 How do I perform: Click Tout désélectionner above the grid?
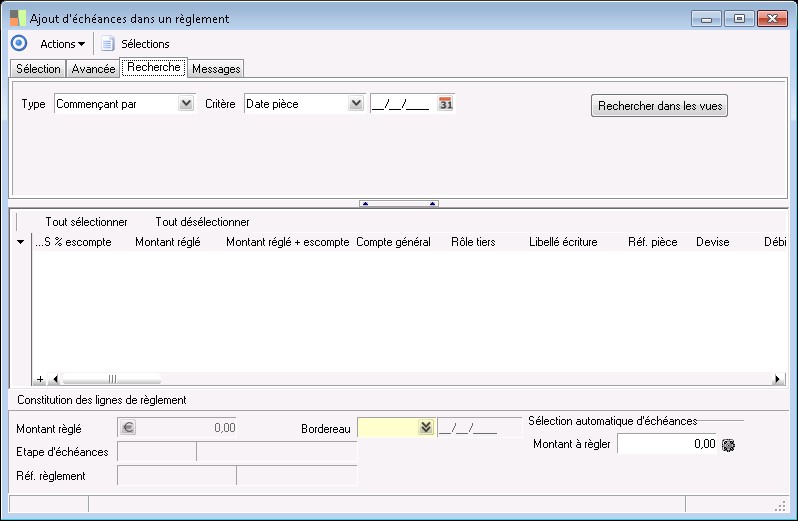pos(202,222)
